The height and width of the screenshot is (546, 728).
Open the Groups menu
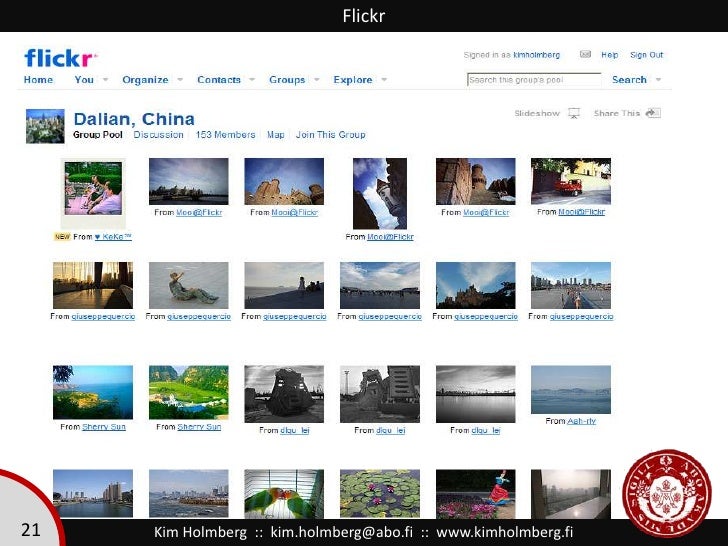287,80
